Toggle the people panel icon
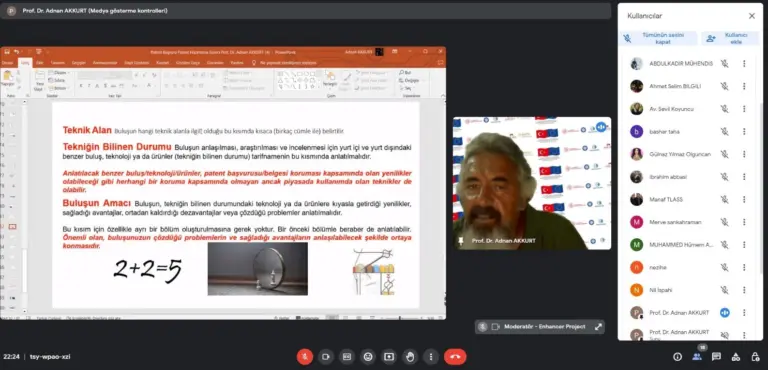This screenshot has height=370, width=768. click(696, 357)
